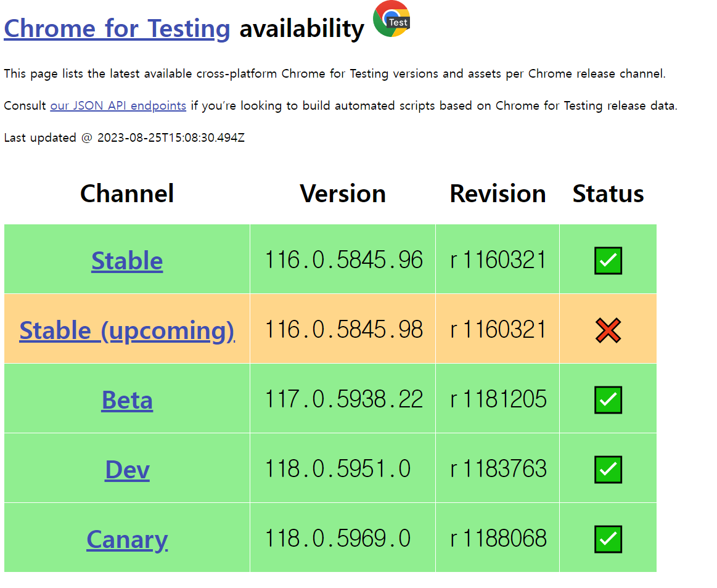Open the our JSON API endpoints link

(118, 105)
